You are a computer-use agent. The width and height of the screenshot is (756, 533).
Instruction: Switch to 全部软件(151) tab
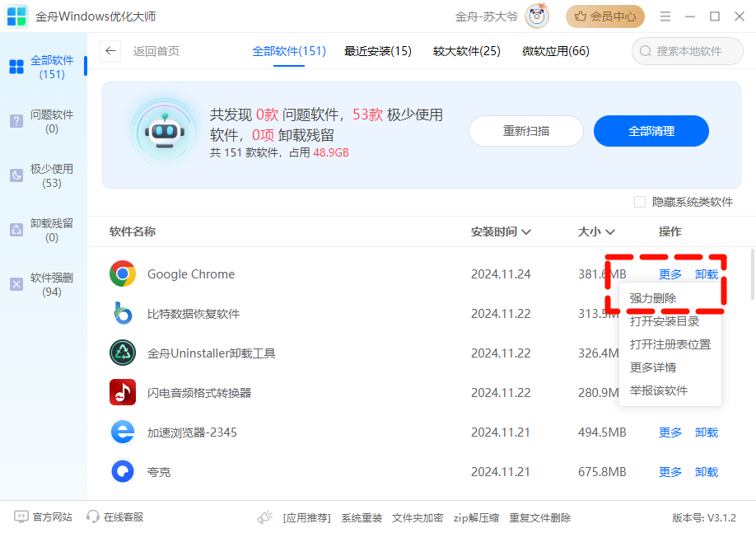tap(289, 51)
